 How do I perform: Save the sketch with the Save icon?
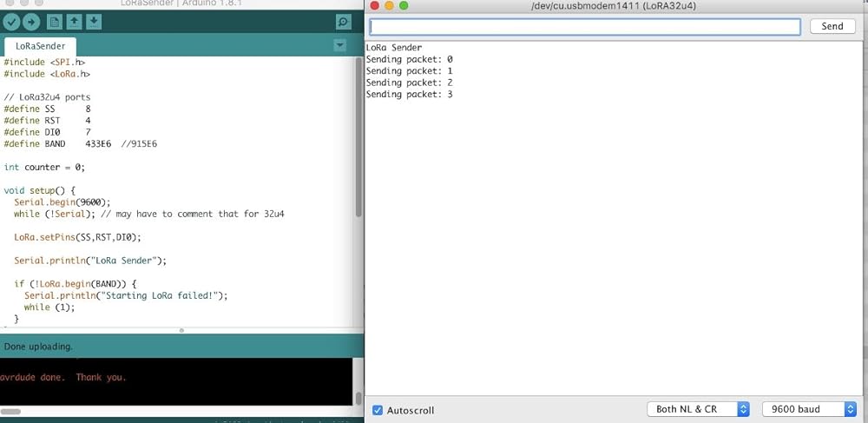94,22
